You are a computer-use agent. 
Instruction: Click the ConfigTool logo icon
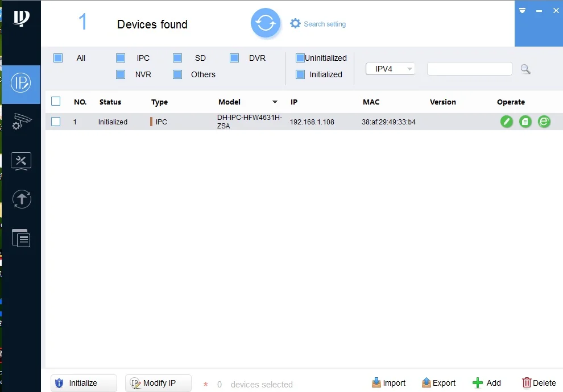[21, 18]
